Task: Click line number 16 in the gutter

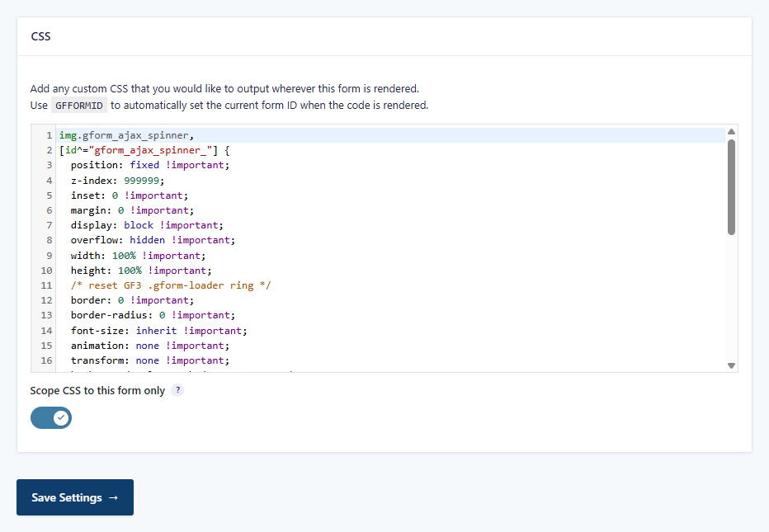Action: coord(46,360)
